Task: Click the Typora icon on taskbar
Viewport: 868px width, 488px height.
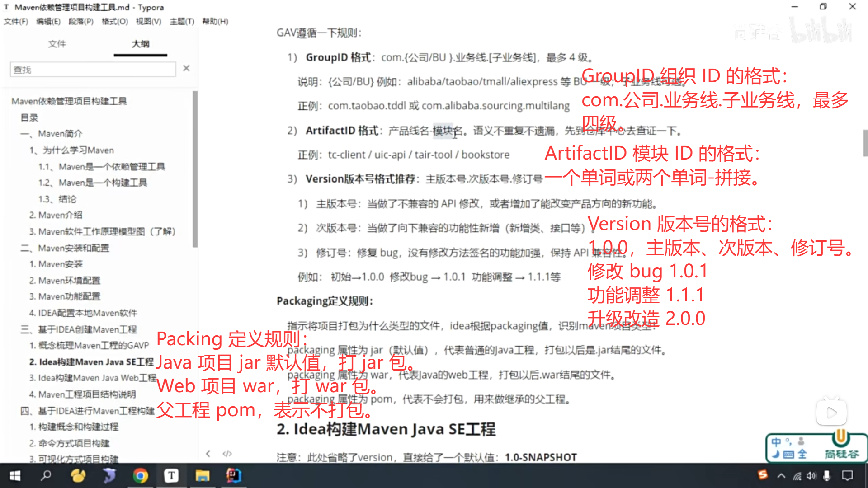Action: [x=171, y=475]
